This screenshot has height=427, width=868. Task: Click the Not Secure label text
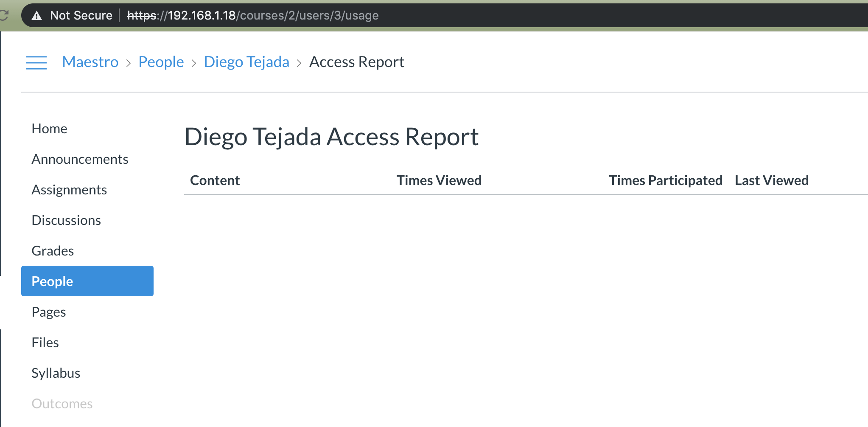(81, 16)
